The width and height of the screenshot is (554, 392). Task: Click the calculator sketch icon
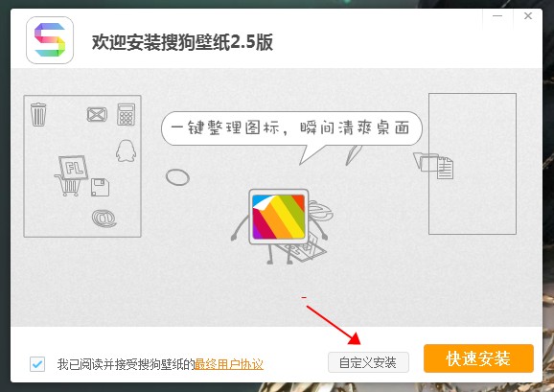(x=127, y=114)
